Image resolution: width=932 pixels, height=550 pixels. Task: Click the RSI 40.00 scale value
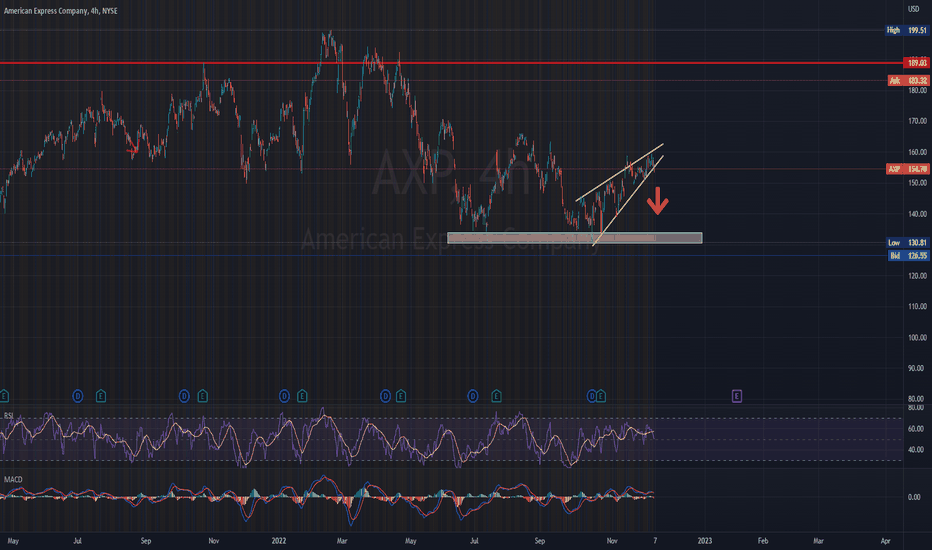(916, 450)
